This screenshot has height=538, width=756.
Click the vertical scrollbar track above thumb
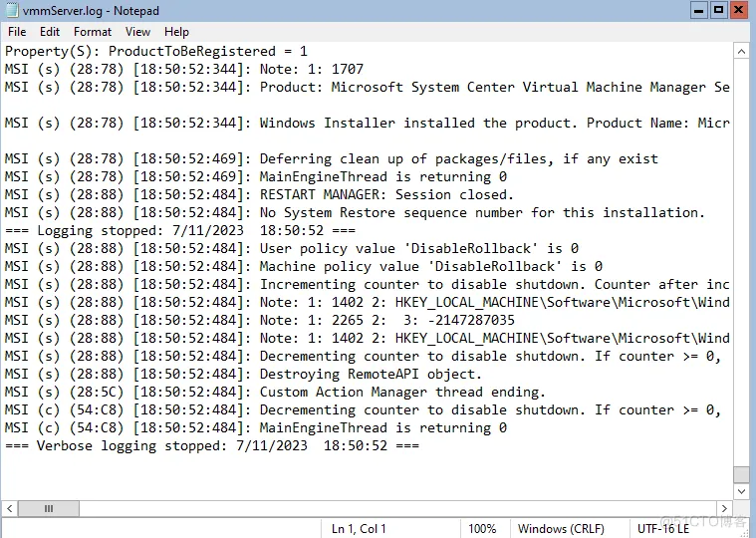pos(741,263)
